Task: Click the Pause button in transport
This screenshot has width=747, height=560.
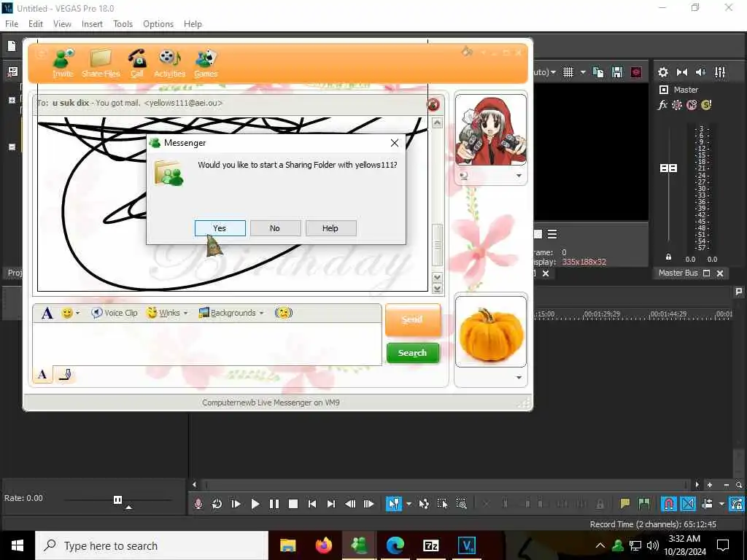Action: click(274, 504)
